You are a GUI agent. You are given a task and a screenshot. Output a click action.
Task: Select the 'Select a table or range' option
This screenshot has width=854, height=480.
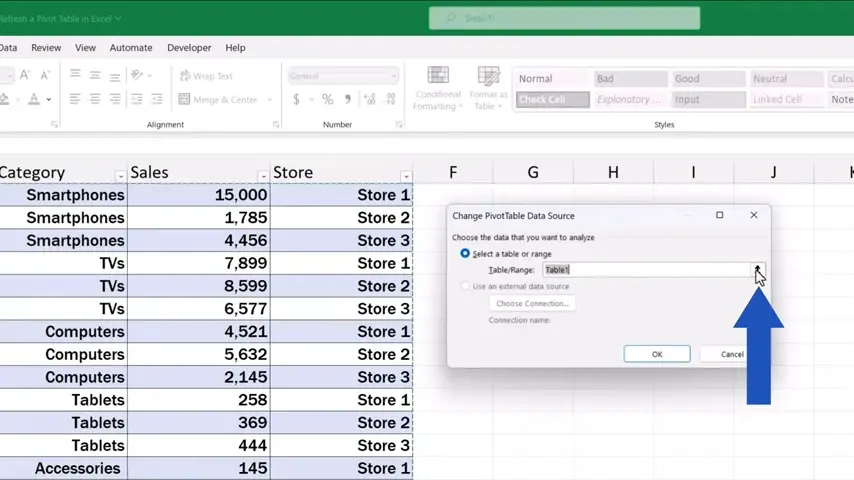click(x=465, y=253)
